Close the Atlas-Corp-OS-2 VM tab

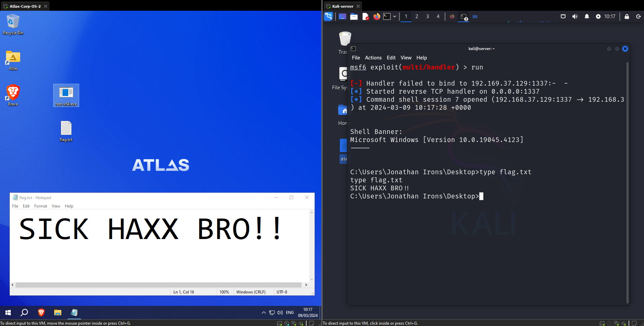45,6
